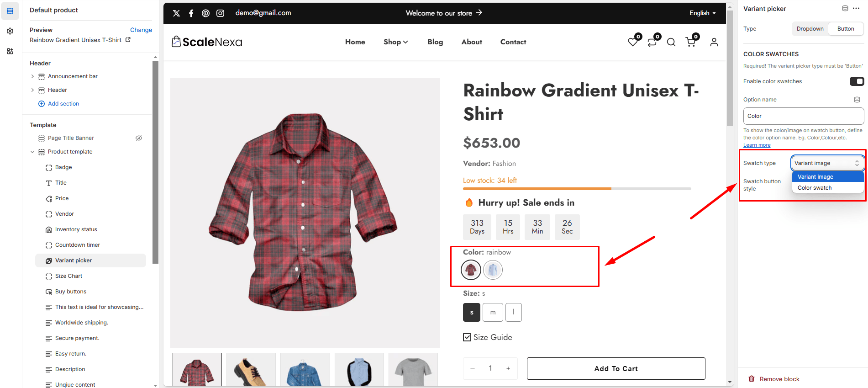Open the user account icon
The image size is (868, 388).
click(x=714, y=42)
